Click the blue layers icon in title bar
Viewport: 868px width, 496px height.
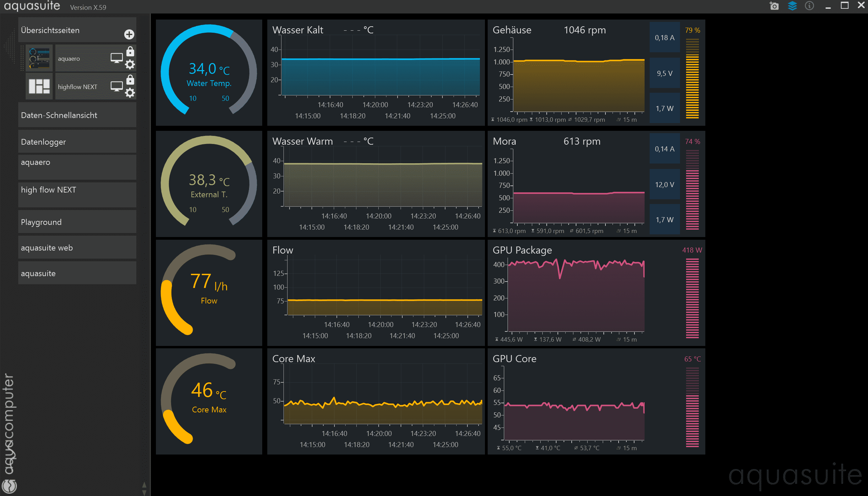792,6
